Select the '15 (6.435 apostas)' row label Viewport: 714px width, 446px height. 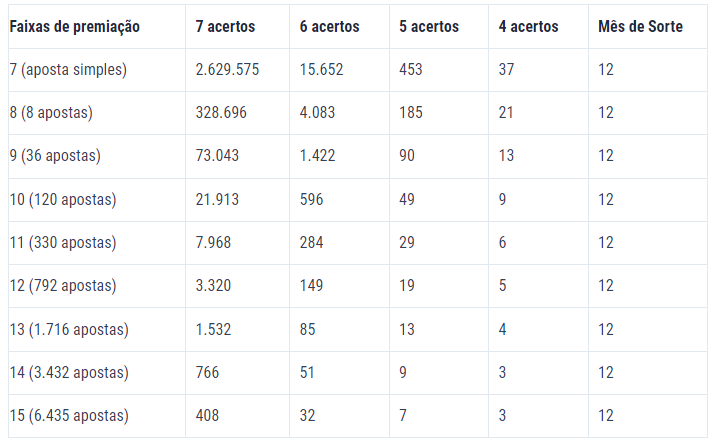69,415
